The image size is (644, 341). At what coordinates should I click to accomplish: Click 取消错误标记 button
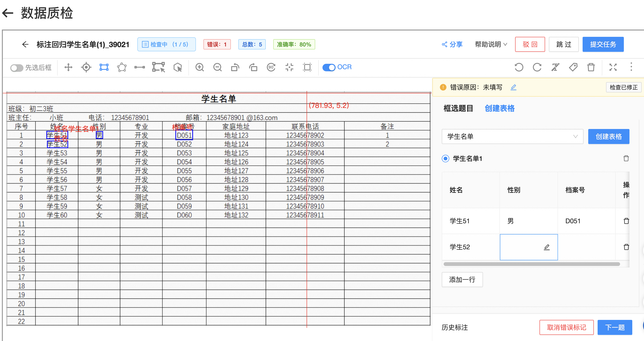point(566,327)
